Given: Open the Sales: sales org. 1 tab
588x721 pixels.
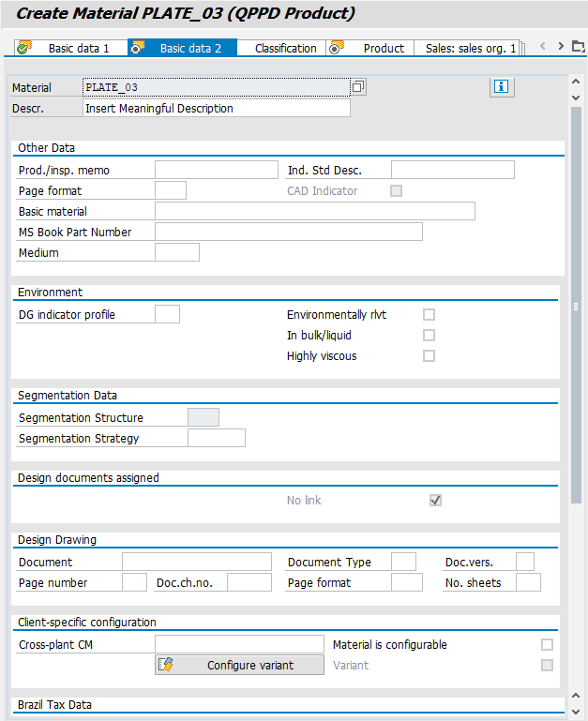Looking at the screenshot, I should (x=470, y=48).
